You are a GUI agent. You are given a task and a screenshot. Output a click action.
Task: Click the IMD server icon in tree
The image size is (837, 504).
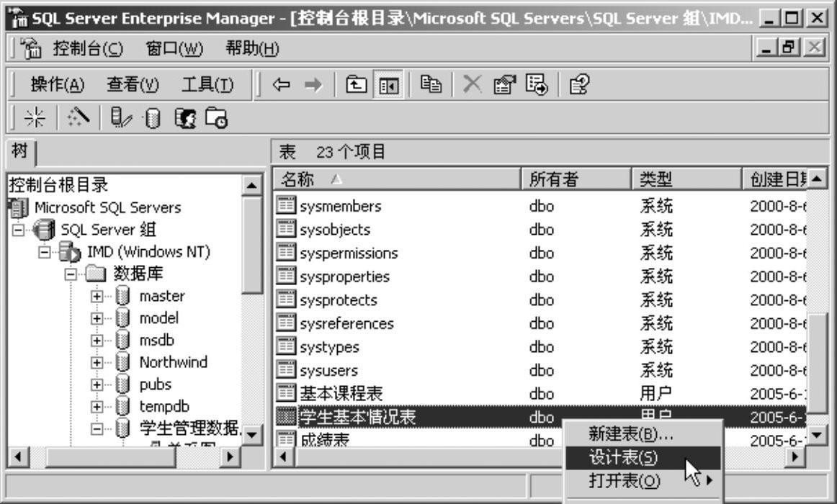(69, 252)
